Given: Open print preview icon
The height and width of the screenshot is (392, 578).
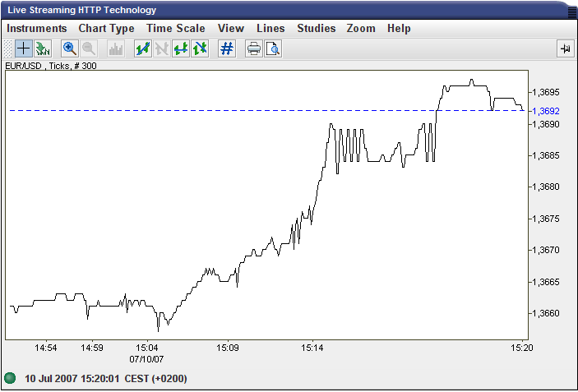Looking at the screenshot, I should 273,48.
